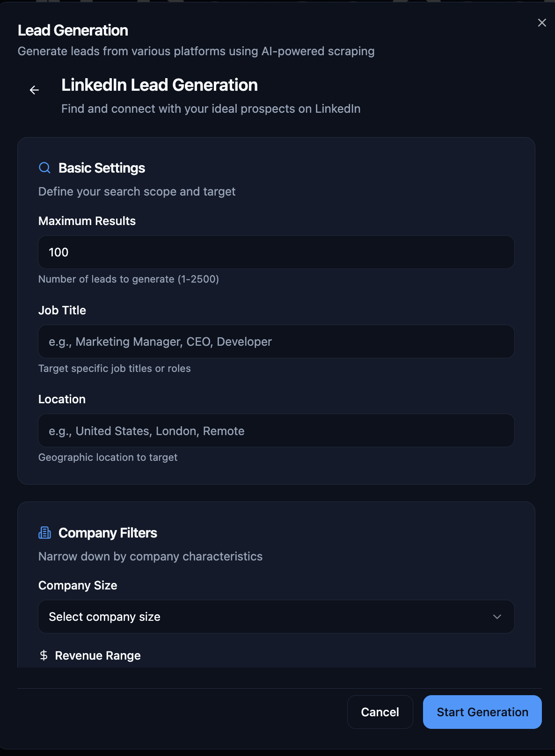Click the Maximum Results field showing 100
The image size is (555, 756).
pos(276,252)
